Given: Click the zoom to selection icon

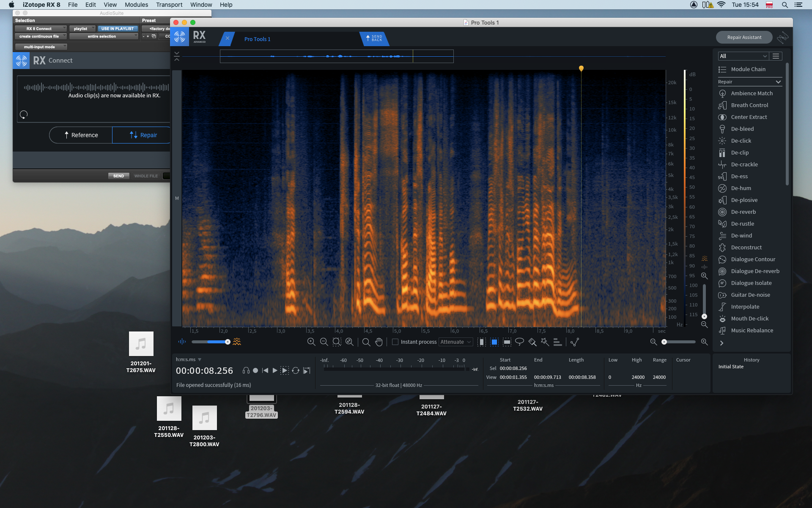Looking at the screenshot, I should coord(337,342).
